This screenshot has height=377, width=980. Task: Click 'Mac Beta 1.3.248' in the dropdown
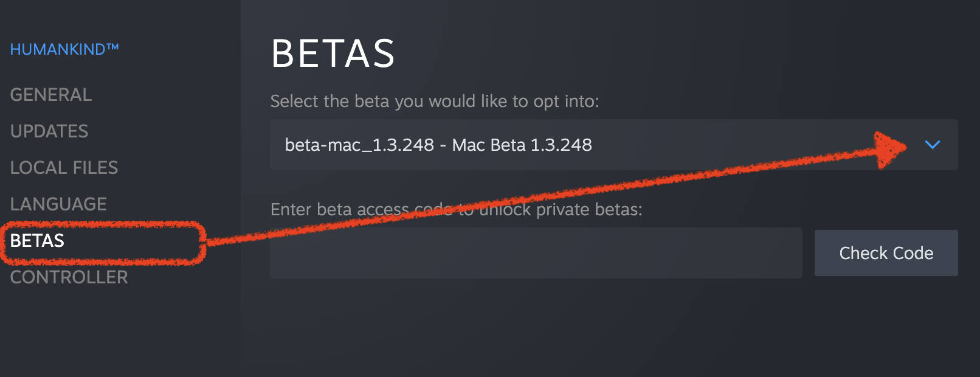pos(522,145)
